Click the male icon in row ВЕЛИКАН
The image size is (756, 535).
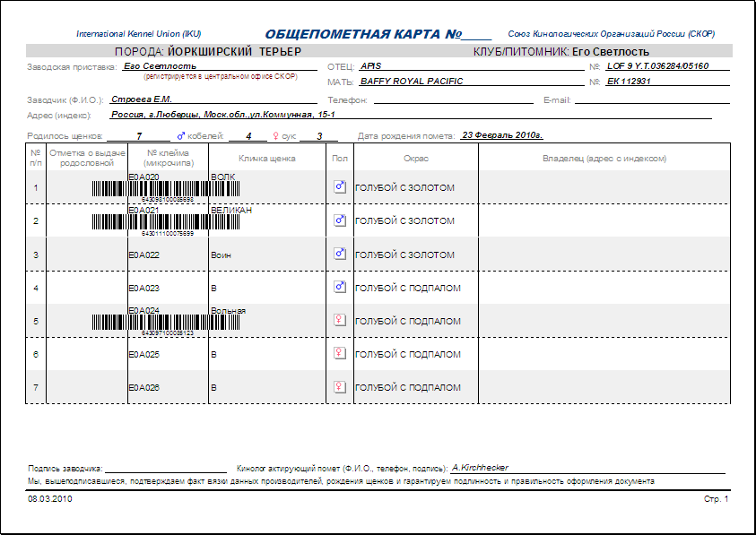[x=340, y=220]
